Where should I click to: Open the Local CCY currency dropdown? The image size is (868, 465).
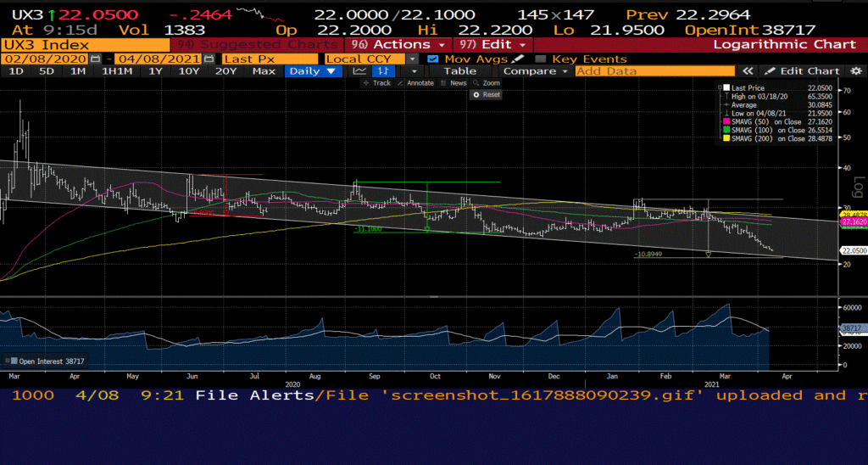point(372,59)
